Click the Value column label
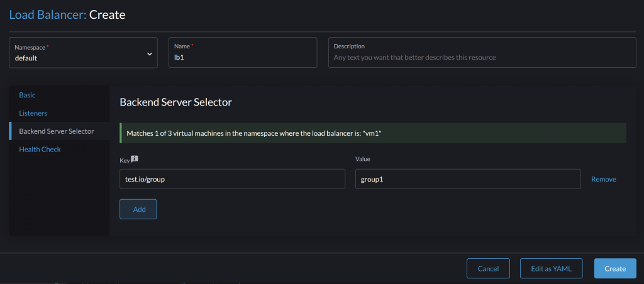Screen dimensions: 644x284 coord(364,160)
